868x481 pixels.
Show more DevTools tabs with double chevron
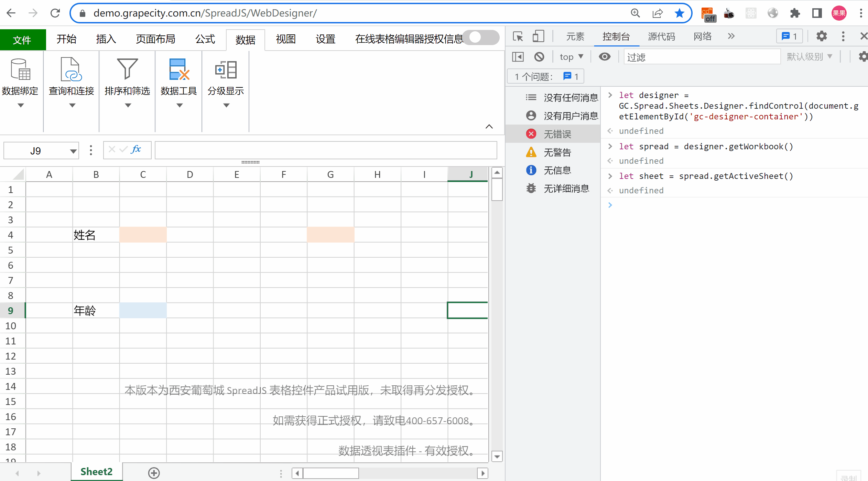pyautogui.click(x=731, y=36)
